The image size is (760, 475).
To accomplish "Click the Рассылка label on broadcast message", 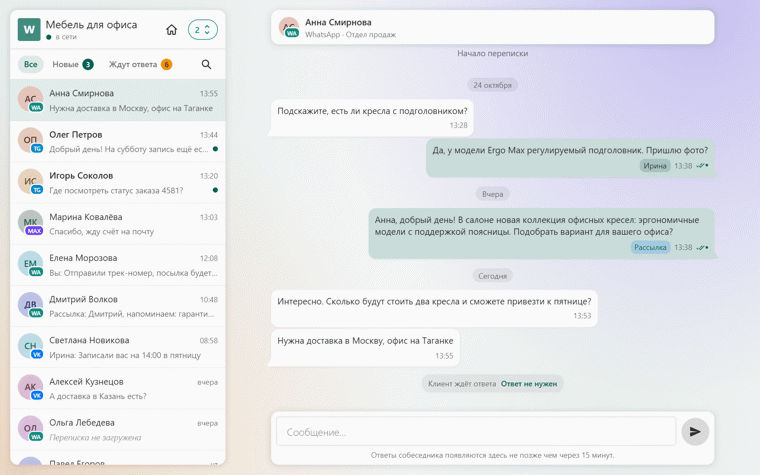I will tap(650, 248).
